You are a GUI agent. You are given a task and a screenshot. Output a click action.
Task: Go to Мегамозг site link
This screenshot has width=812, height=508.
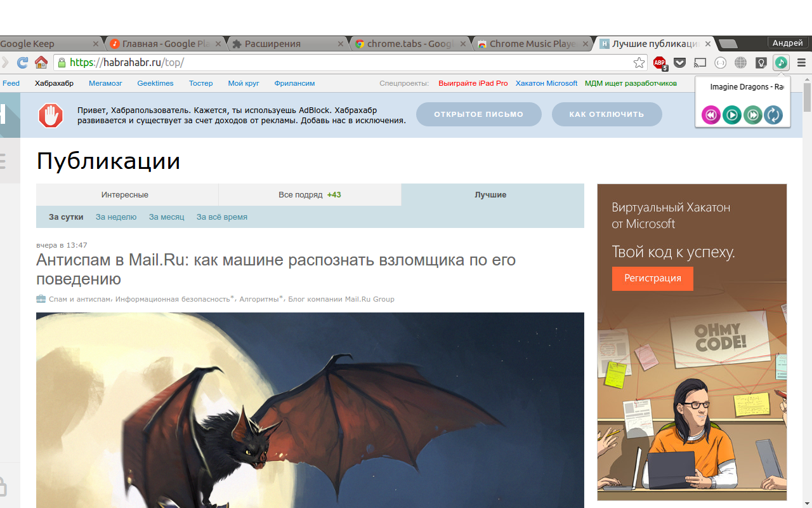click(105, 83)
